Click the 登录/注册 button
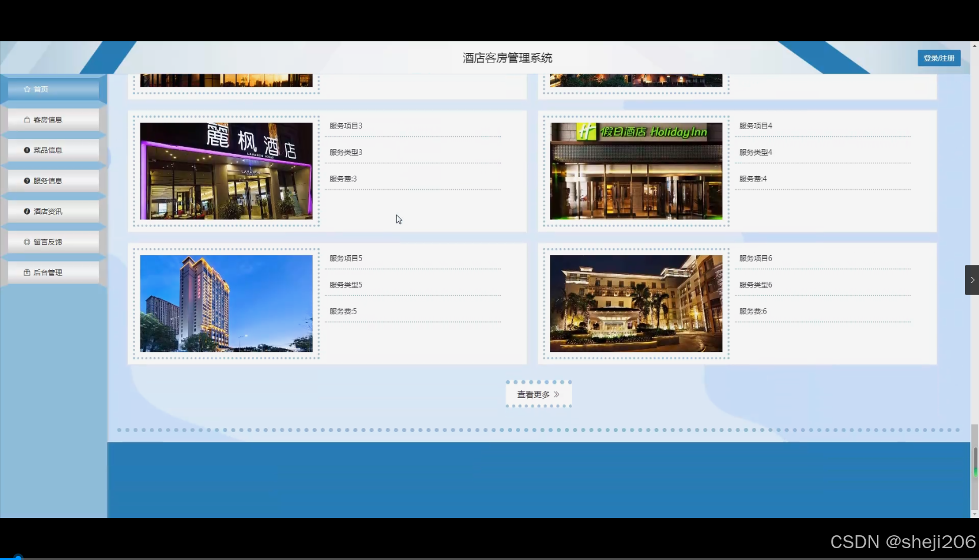Viewport: 979px width, 560px height. point(939,58)
